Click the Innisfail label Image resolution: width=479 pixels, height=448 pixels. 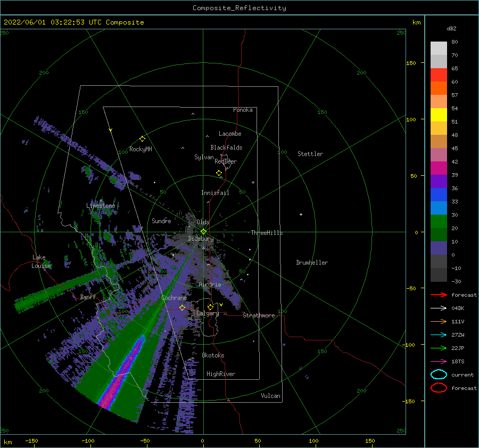pyautogui.click(x=215, y=193)
